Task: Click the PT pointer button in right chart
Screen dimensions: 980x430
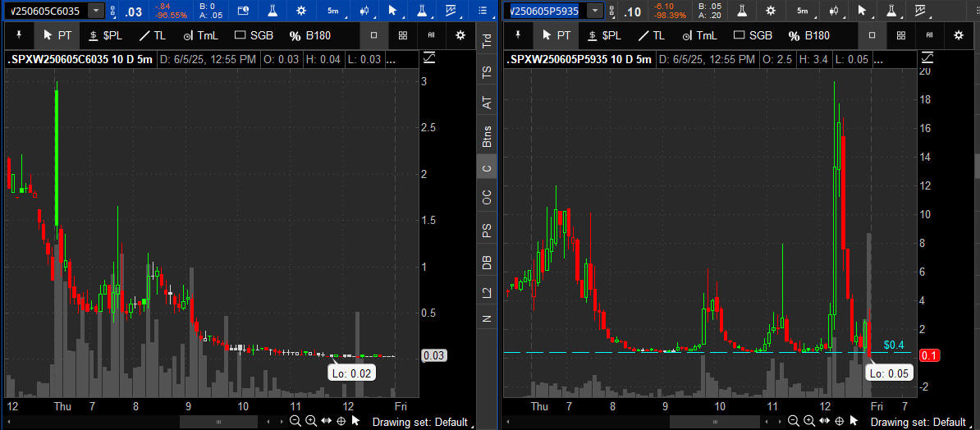Action: coord(556,35)
